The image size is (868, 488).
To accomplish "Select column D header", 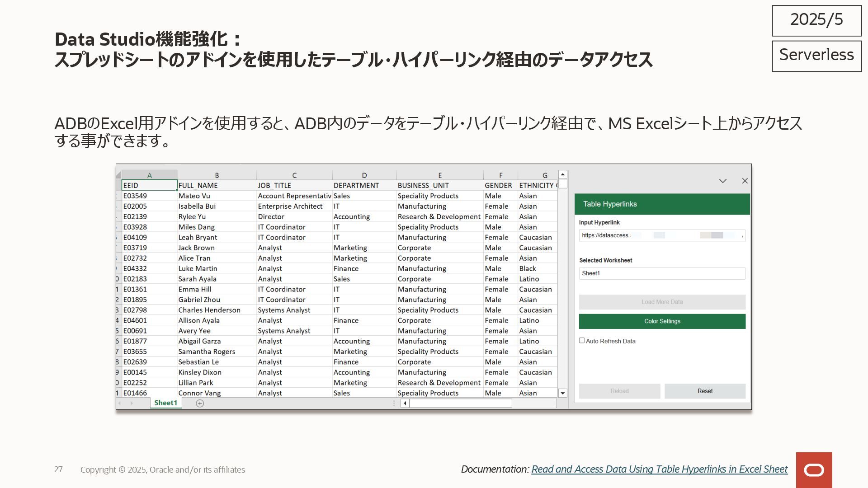I will (364, 175).
